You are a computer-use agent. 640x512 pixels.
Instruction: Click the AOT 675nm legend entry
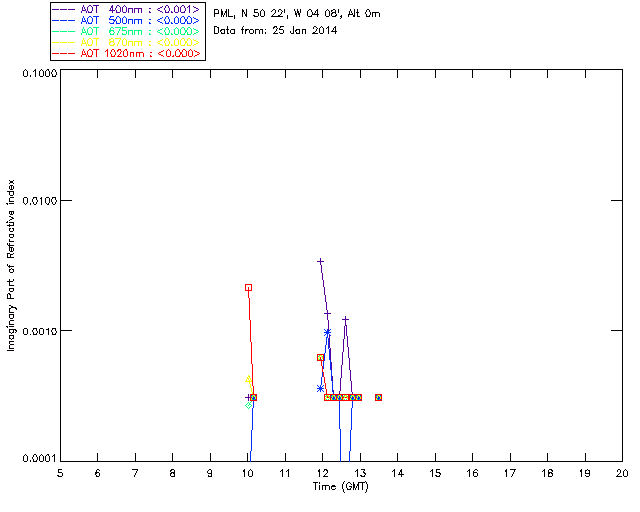click(x=126, y=31)
